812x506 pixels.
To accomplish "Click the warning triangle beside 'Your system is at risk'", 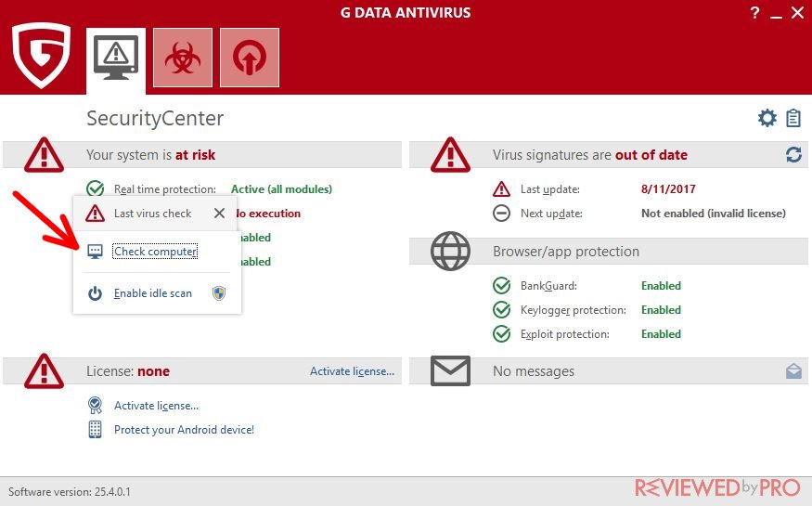I will click(44, 155).
